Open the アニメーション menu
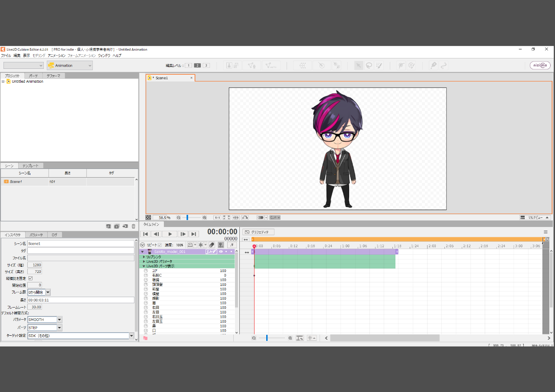Screen dimensions: 555x392 [56, 56]
